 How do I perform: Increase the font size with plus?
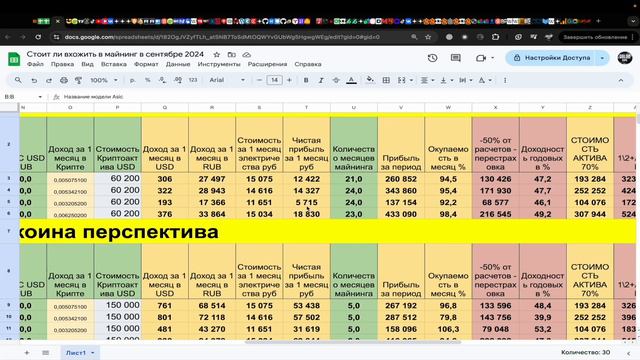pyautogui.click(x=289, y=80)
